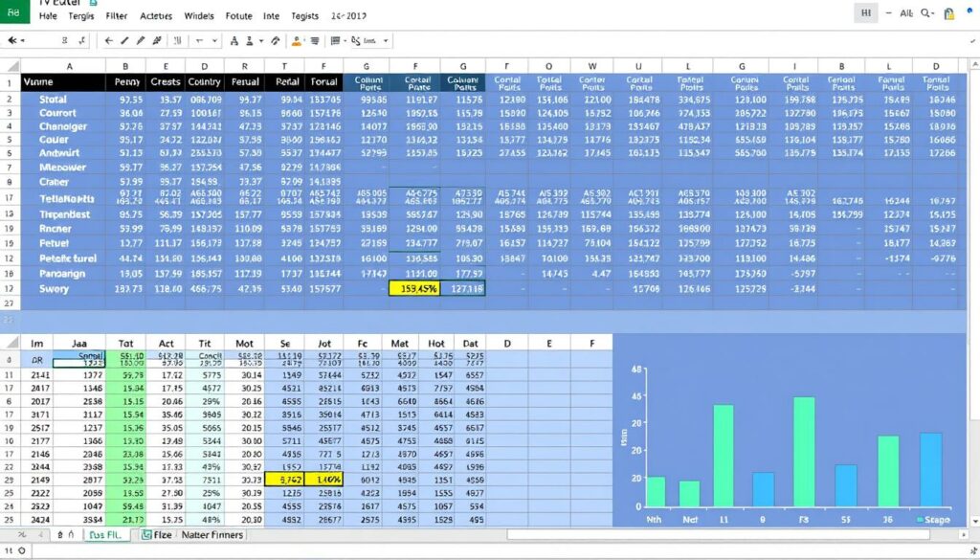980x560 pixels.
Task: Click the left arrow undo icon
Action: pyautogui.click(x=109, y=40)
